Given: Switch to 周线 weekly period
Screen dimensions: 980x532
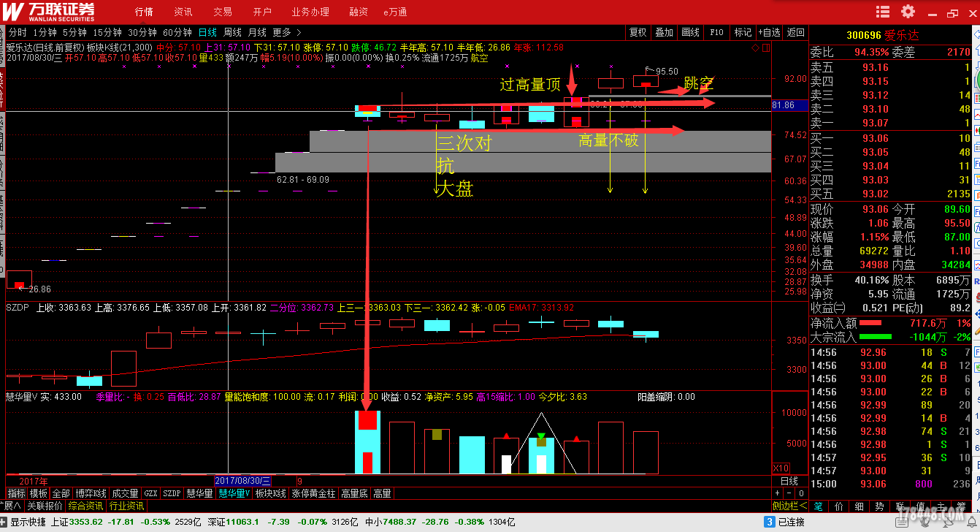Looking at the screenshot, I should 232,32.
